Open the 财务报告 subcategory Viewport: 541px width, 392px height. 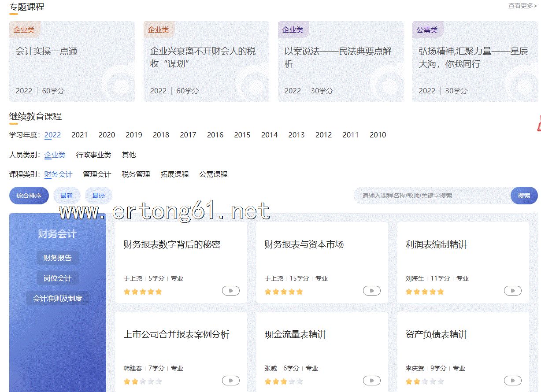coord(57,258)
